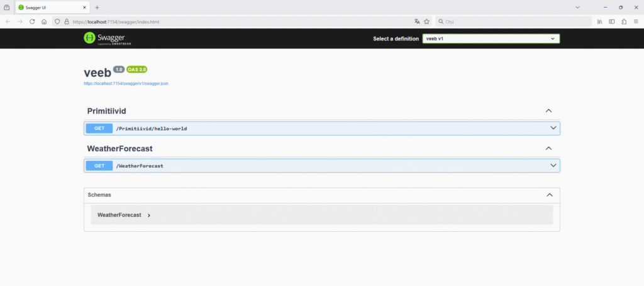Open the Firefox library icon
Screen dimensions: 644x286
pos(599,21)
